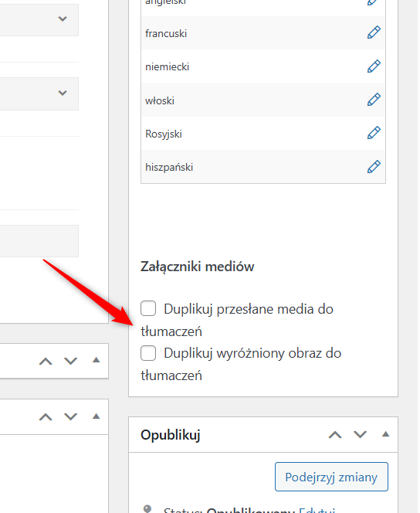Click the Podejrzyj zmiany button

click(x=331, y=477)
